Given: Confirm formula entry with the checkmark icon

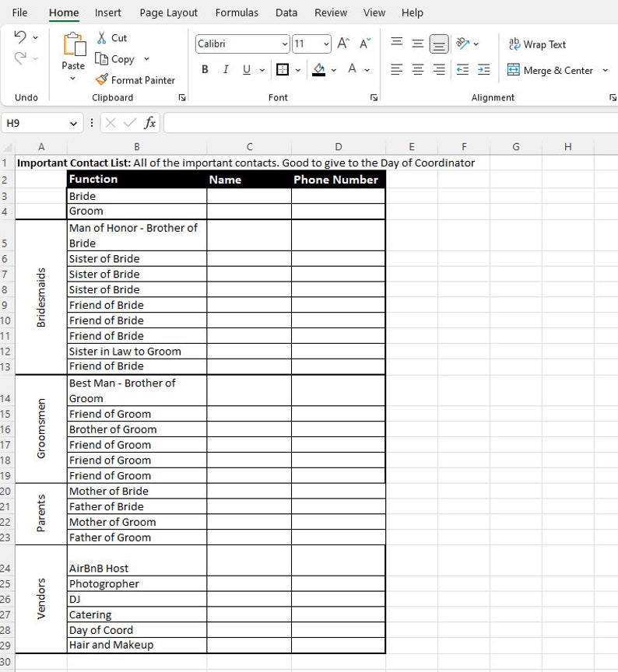Looking at the screenshot, I should click(x=129, y=124).
